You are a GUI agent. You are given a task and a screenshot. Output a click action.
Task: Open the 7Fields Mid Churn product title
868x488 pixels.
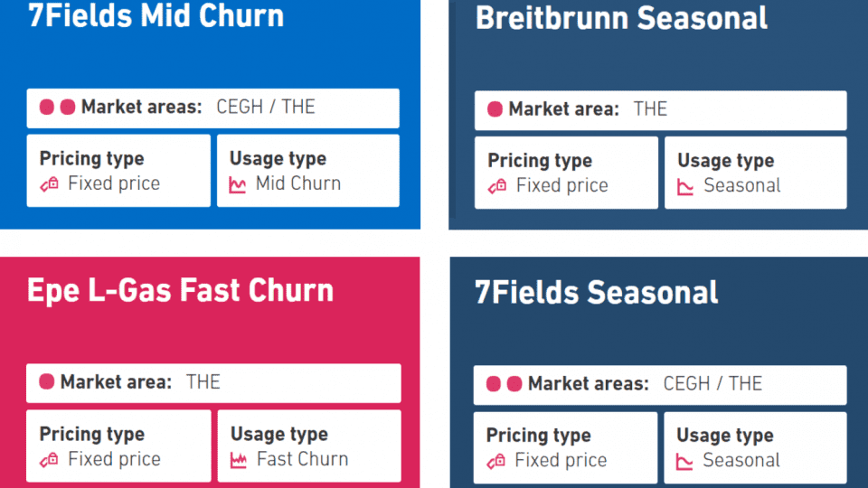[156, 15]
